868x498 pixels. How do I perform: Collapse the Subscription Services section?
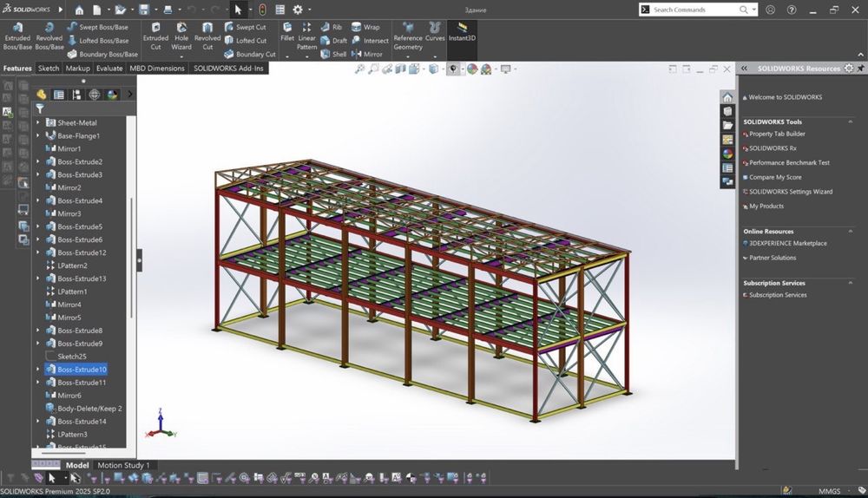point(851,283)
